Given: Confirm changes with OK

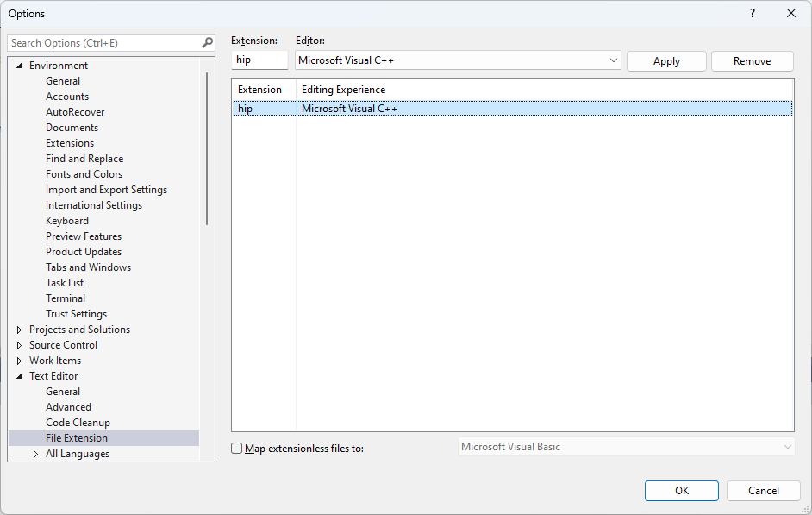Looking at the screenshot, I should pos(681,490).
